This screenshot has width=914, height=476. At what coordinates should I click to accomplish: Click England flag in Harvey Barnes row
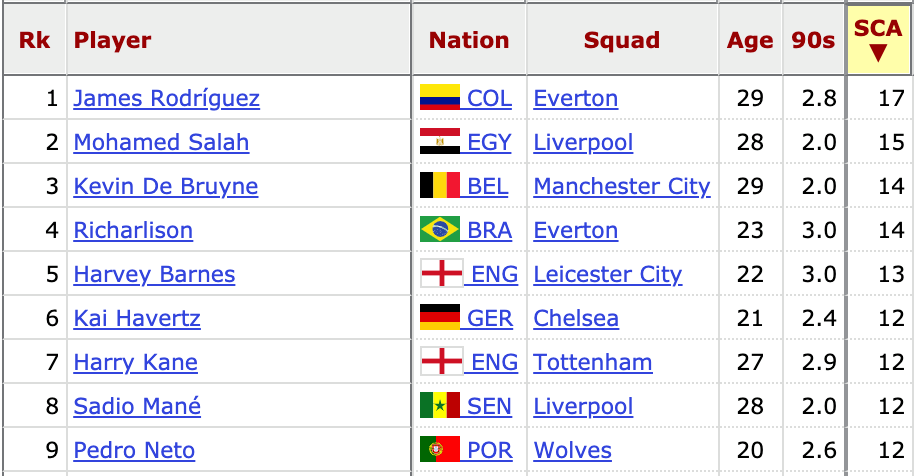click(x=442, y=273)
